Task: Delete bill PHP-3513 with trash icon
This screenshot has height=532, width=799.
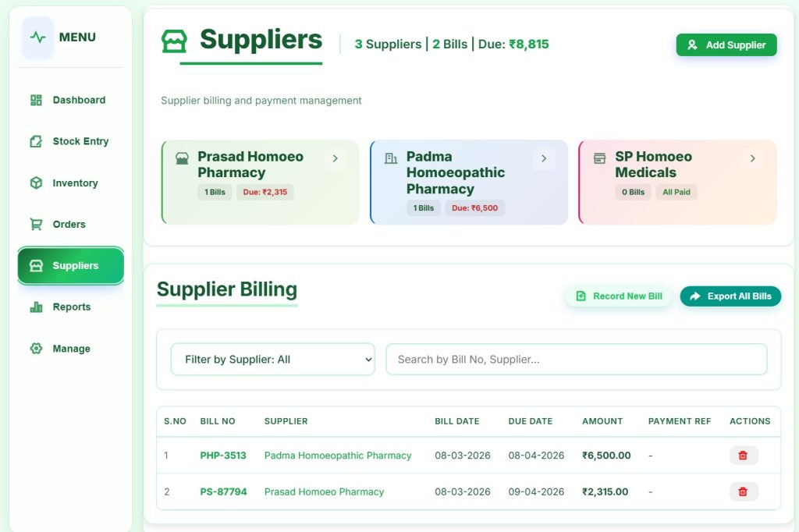Action: click(743, 456)
